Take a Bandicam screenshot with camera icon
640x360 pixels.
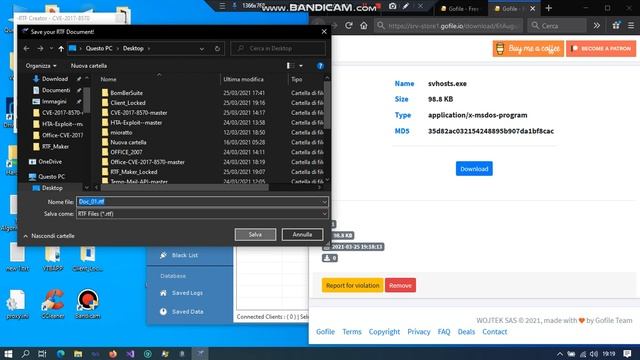click(392, 6)
